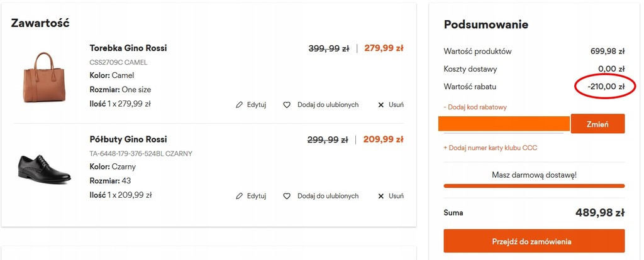Collapse the 'Dodaj kod rabatowy' section
644x260 pixels.
[475, 107]
